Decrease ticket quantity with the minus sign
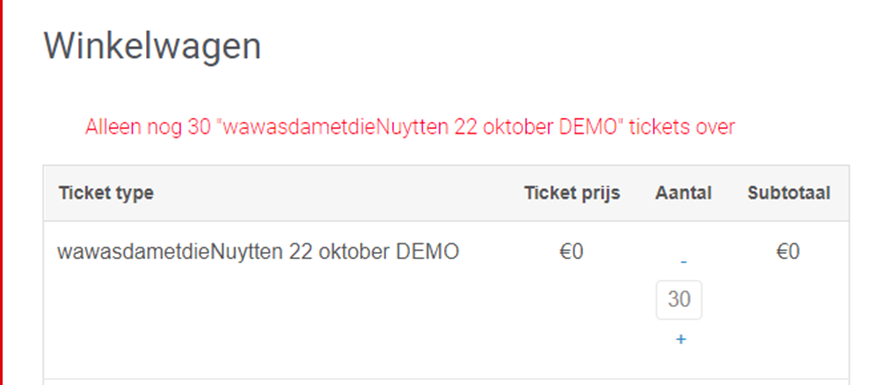 point(684,262)
